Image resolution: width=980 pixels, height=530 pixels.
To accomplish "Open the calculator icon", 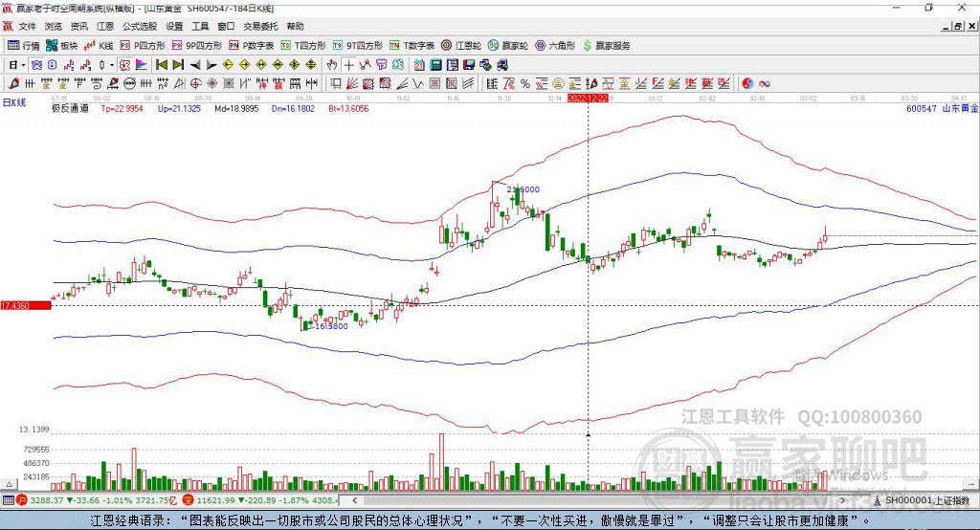I will coord(435,65).
